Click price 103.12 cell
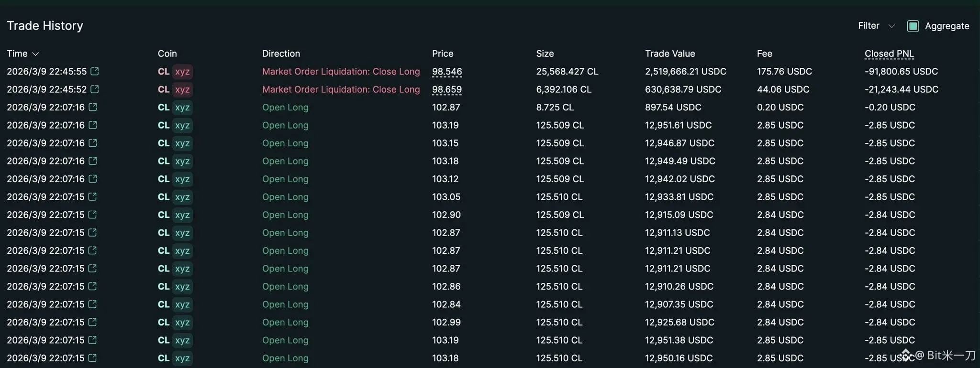Image resolution: width=980 pixels, height=368 pixels. point(445,179)
